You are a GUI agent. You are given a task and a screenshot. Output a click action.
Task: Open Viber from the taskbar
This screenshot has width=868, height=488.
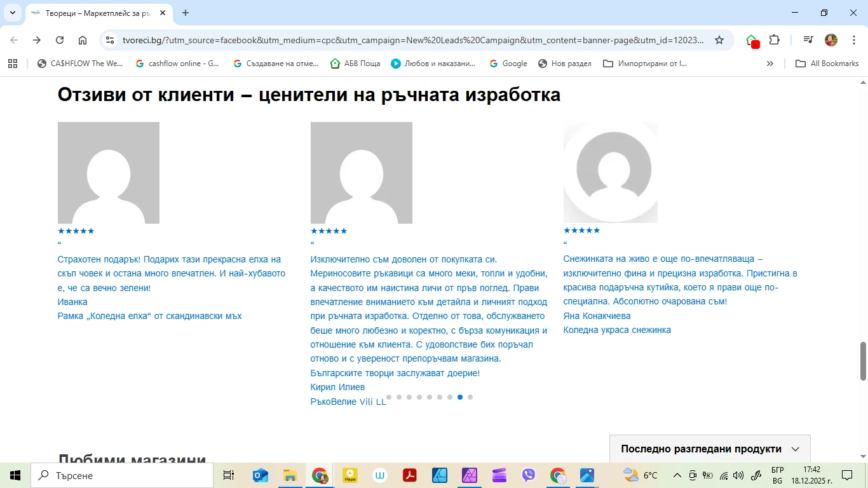529,475
